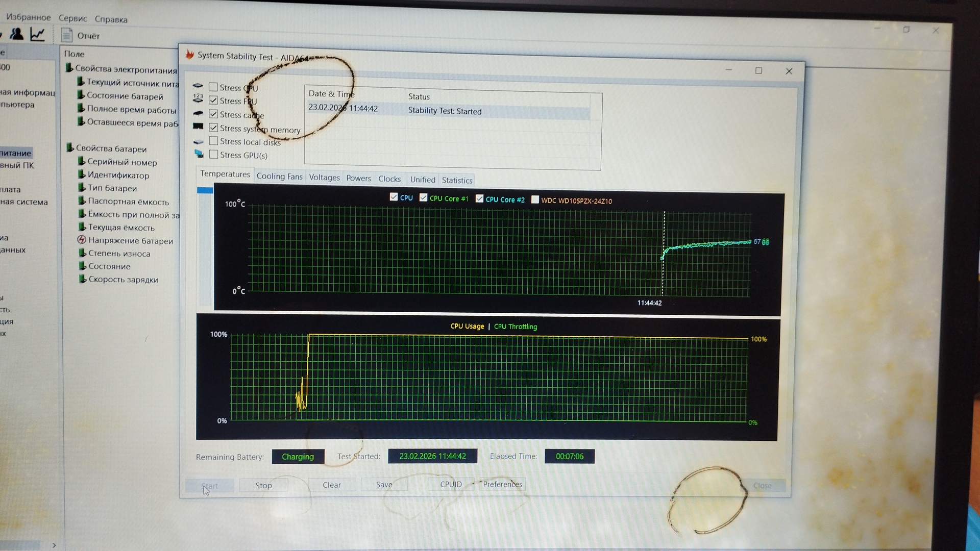Image resolution: width=980 pixels, height=551 pixels.
Task: Open the Отчёт report document icon
Action: 66,35
